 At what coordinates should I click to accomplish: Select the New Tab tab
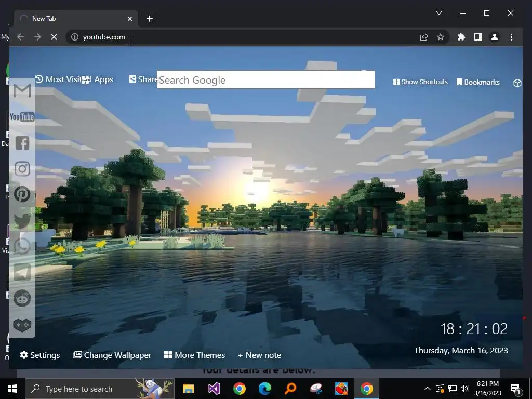pyautogui.click(x=76, y=19)
